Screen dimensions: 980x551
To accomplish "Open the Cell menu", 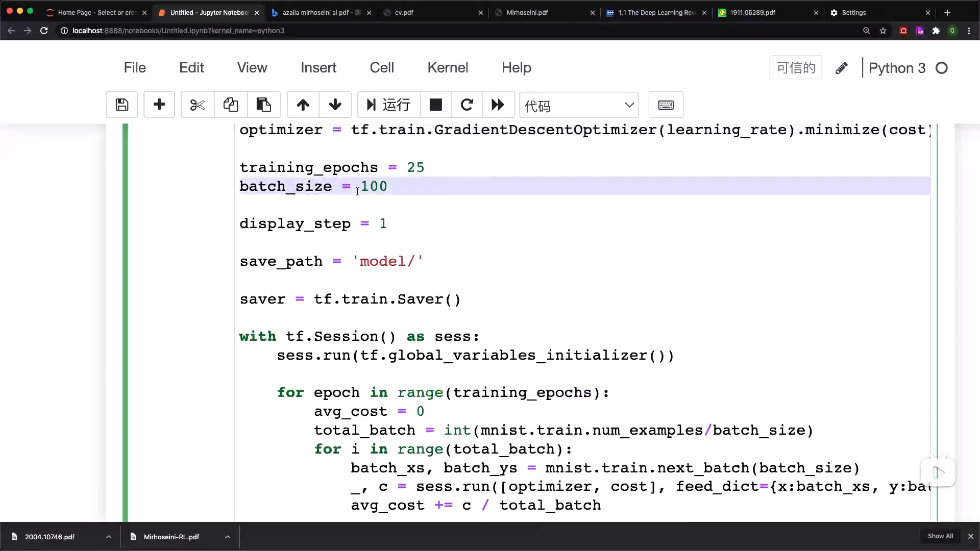I will point(382,68).
